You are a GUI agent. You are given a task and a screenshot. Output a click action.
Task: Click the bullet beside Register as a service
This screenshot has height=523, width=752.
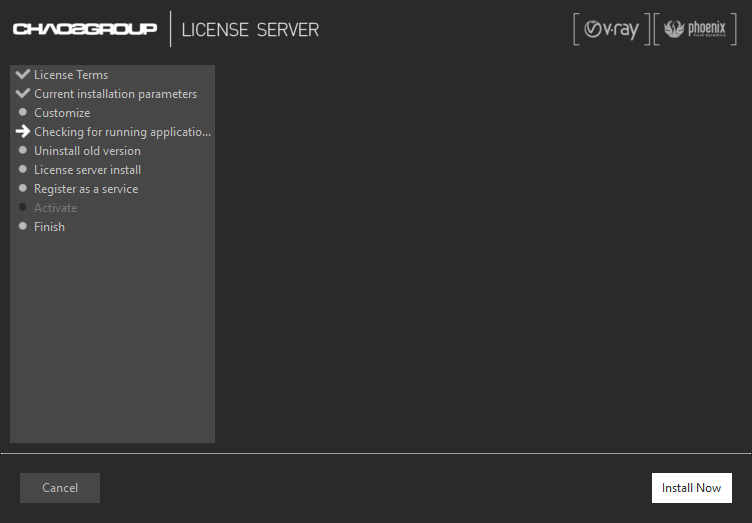(23, 188)
